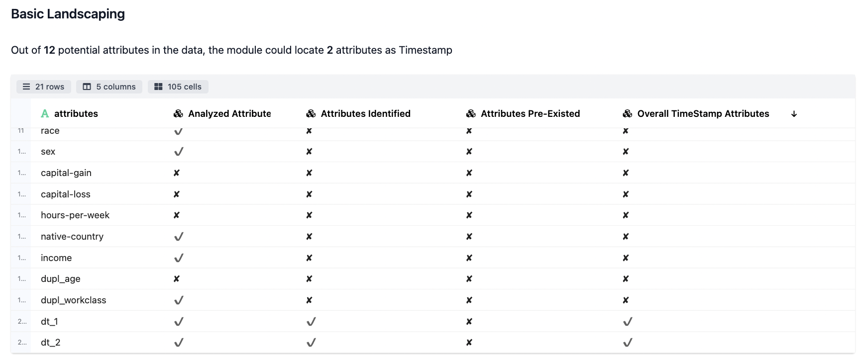Image resolution: width=868 pixels, height=361 pixels.
Task: Click the 21 rows badge
Action: tap(44, 87)
